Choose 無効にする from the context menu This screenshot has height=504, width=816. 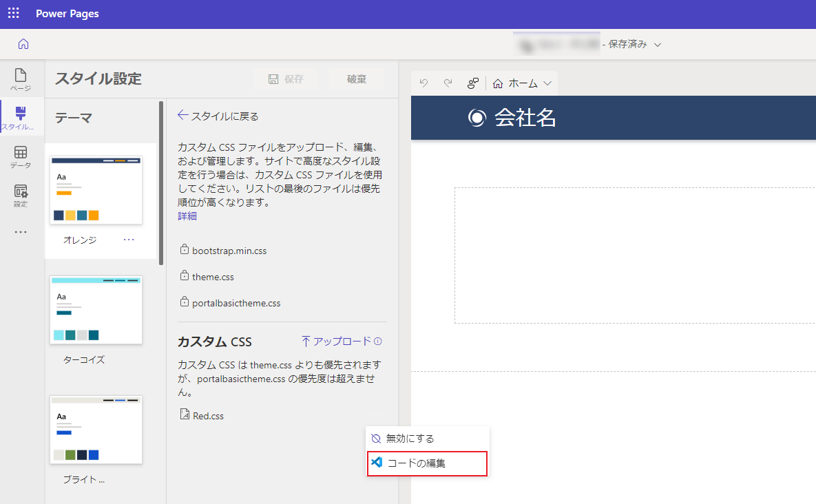tap(427, 439)
